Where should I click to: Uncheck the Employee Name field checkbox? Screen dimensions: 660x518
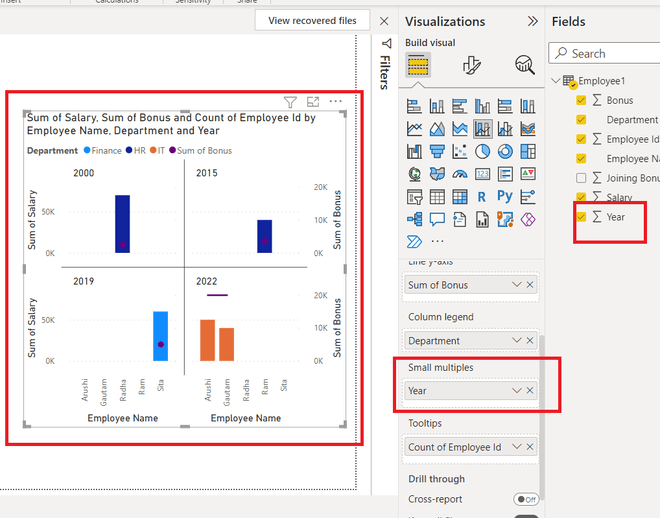pos(581,159)
